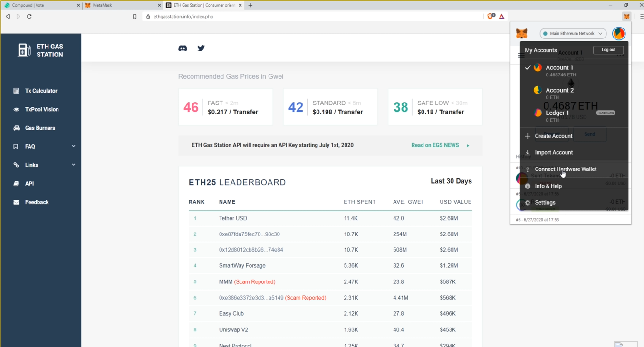Open the Main Ethereum Network dropdown
Screen dimensions: 644x347
[x=573, y=33]
